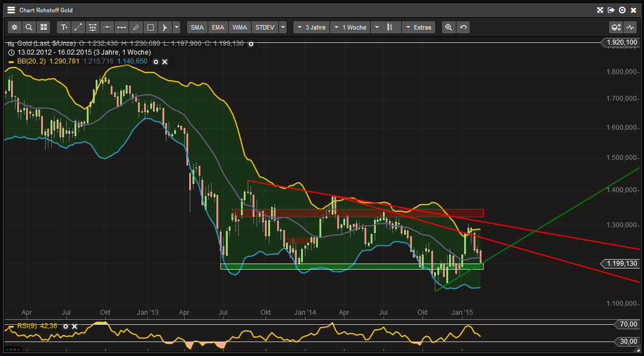This screenshot has width=644, height=356.
Task: Click the line chart style icon top right
Action: point(631,27)
